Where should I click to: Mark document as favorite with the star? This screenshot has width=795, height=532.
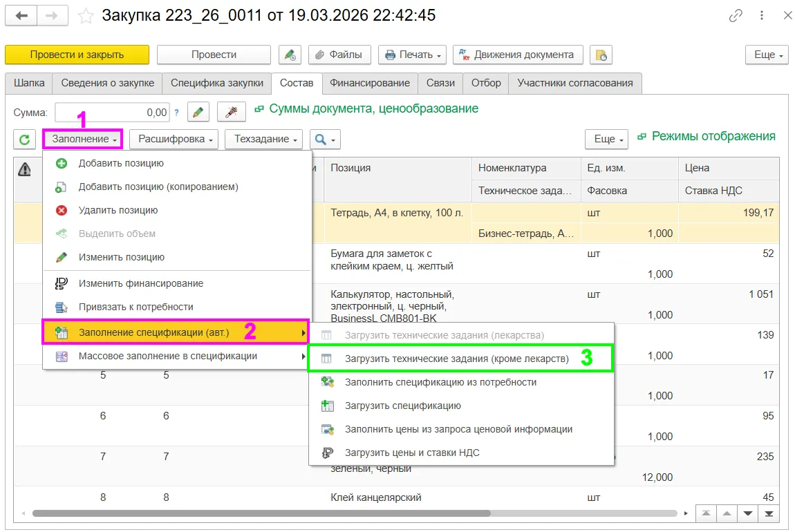(86, 16)
